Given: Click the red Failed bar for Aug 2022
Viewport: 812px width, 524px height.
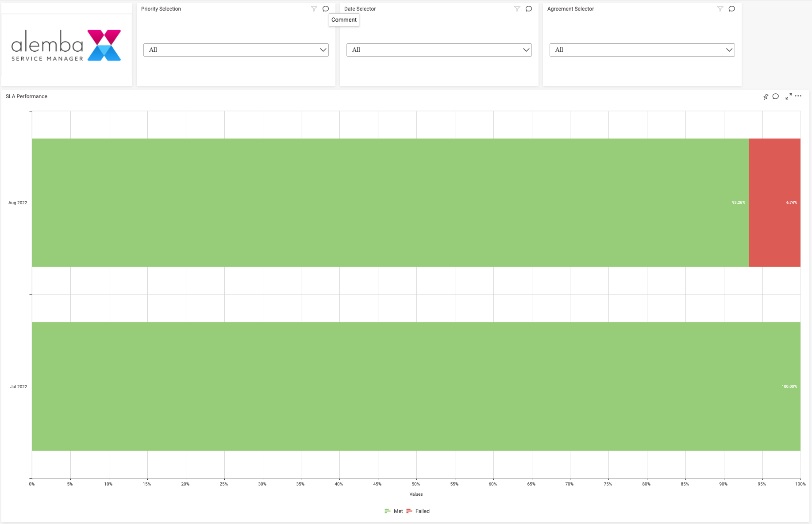Looking at the screenshot, I should 774,203.
